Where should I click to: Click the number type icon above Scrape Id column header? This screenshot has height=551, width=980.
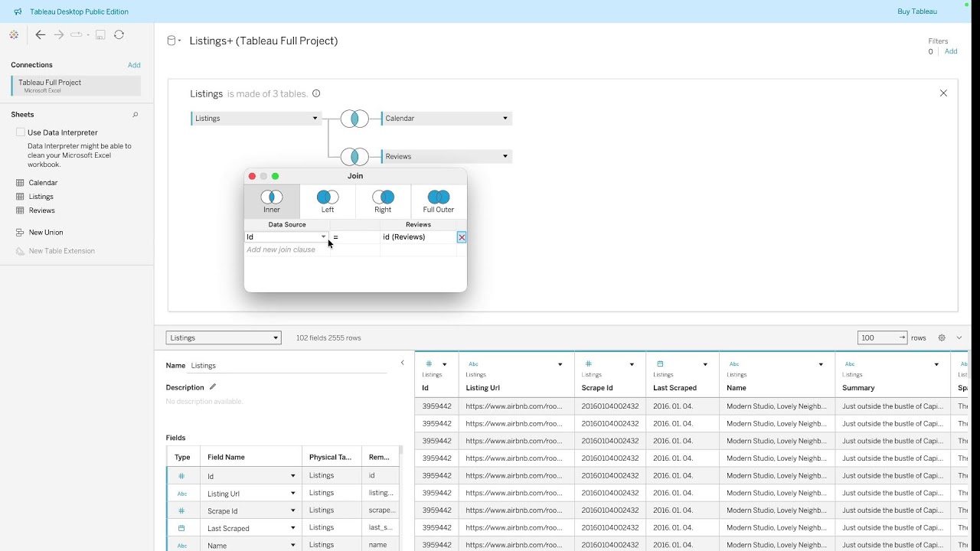[588, 364]
